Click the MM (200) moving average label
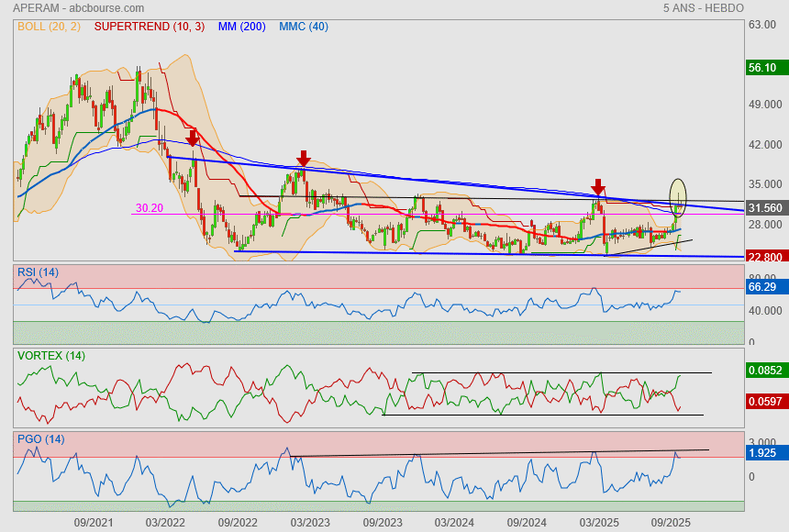Viewport: 789px width, 532px height. [242, 27]
